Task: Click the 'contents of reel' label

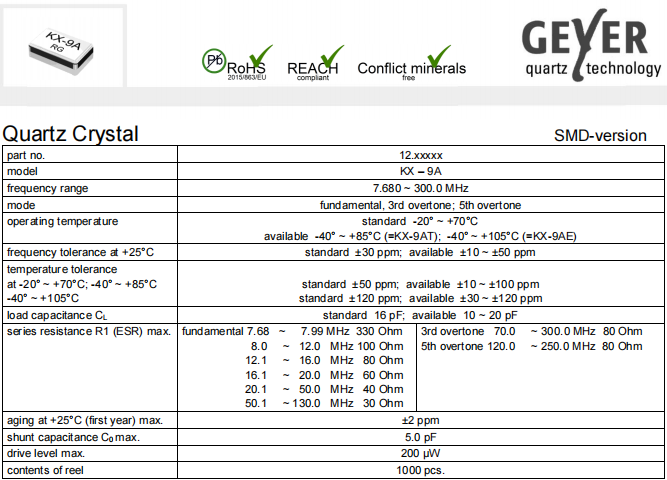Action: pyautogui.click(x=45, y=471)
